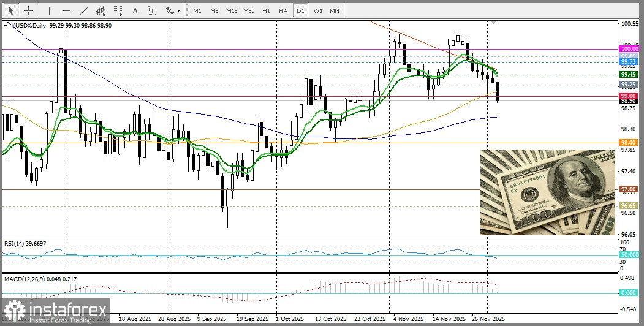Toggle the H1 timeframe button

pos(266,10)
